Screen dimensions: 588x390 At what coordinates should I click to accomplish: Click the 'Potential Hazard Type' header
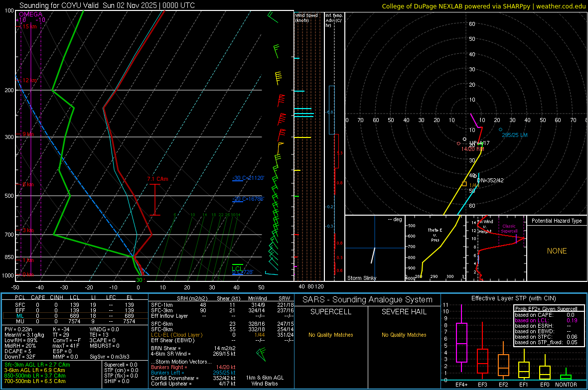point(557,221)
